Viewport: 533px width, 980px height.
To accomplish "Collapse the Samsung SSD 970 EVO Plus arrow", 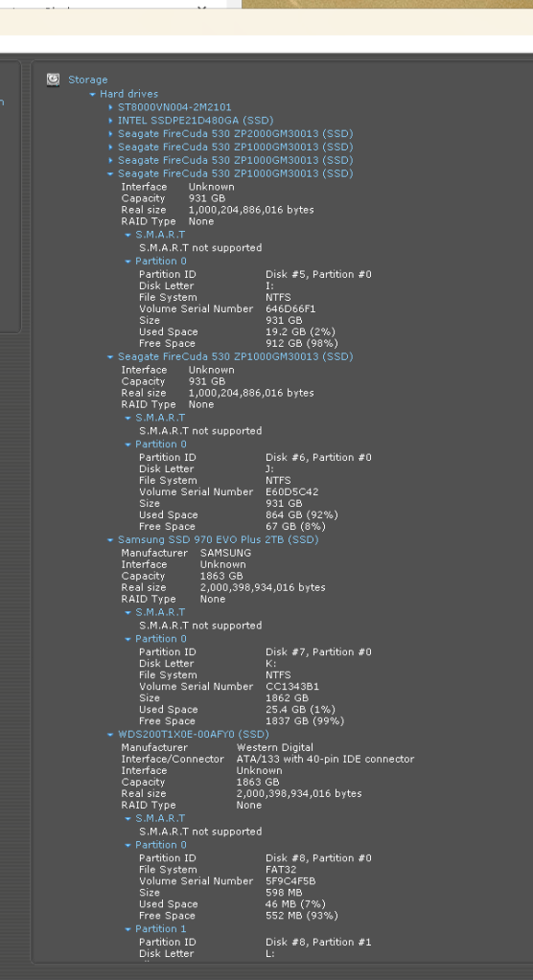I will click(x=111, y=540).
